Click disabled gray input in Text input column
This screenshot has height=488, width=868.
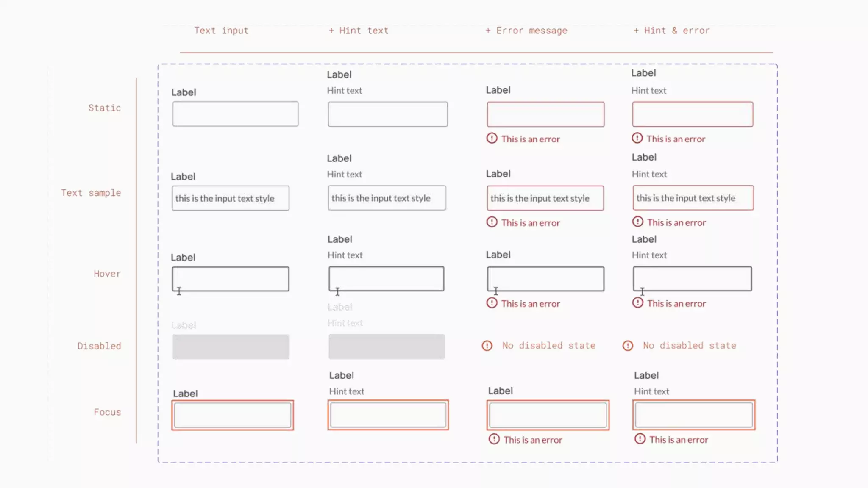click(x=231, y=347)
